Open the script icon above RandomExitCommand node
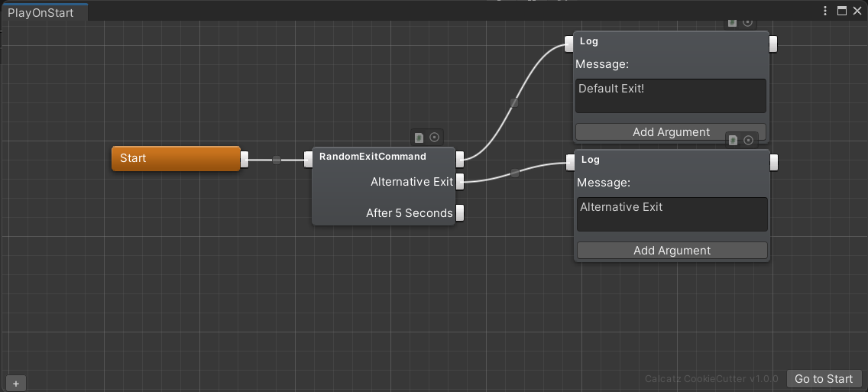The height and width of the screenshot is (392, 868). (419, 138)
